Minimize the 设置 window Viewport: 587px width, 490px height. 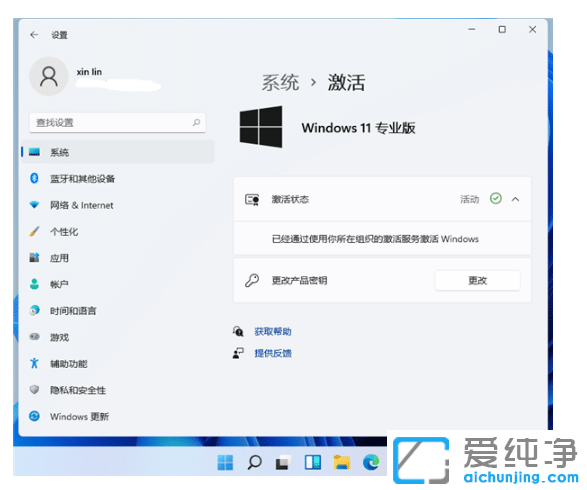tap(472, 29)
